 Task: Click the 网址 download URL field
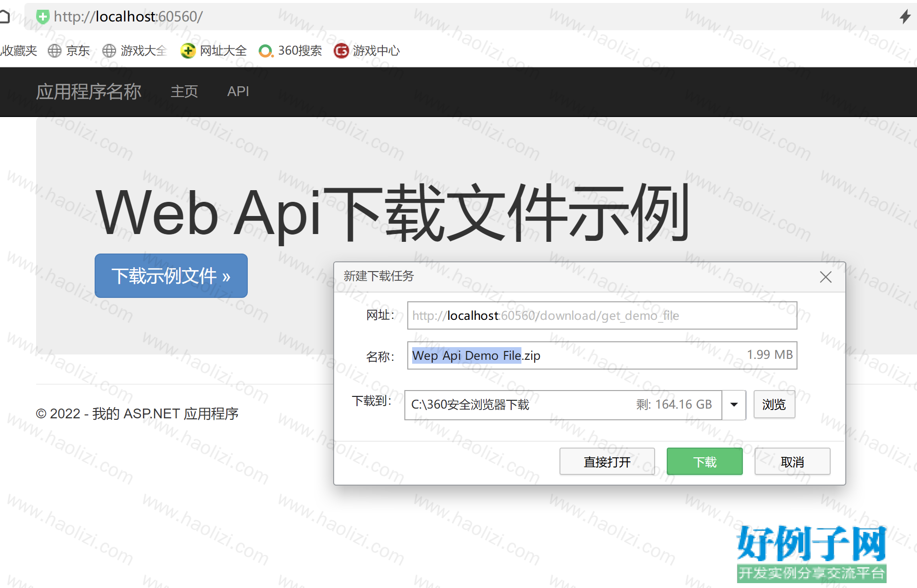click(x=602, y=315)
